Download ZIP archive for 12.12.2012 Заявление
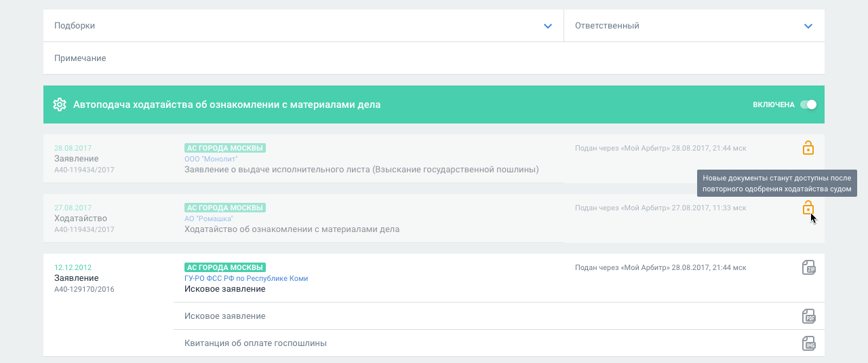This screenshot has width=868, height=363. coord(808,267)
